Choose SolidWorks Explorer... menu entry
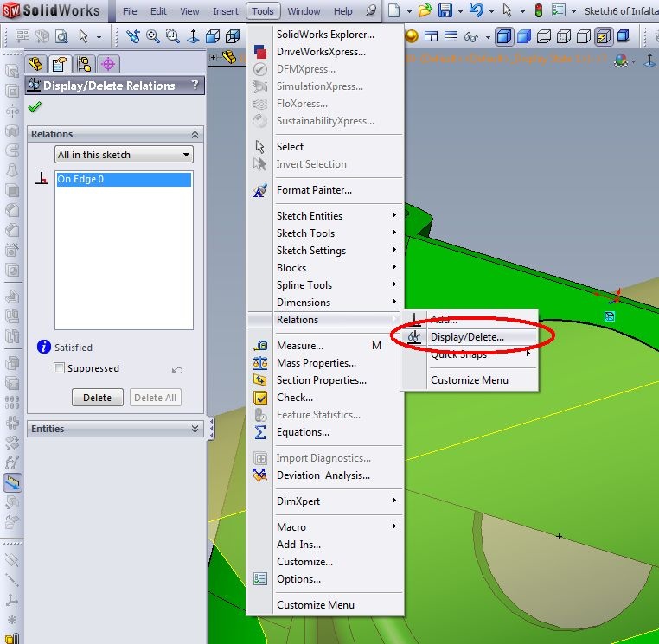 (x=325, y=35)
